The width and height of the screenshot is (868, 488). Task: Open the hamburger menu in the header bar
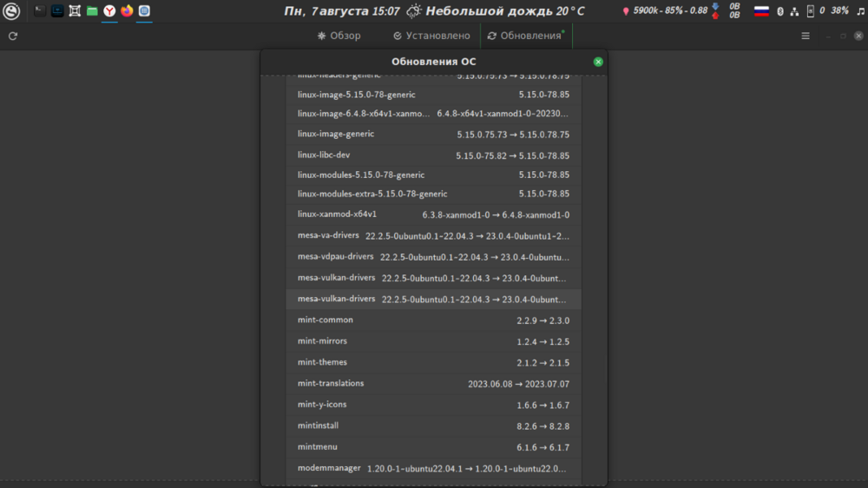(806, 36)
